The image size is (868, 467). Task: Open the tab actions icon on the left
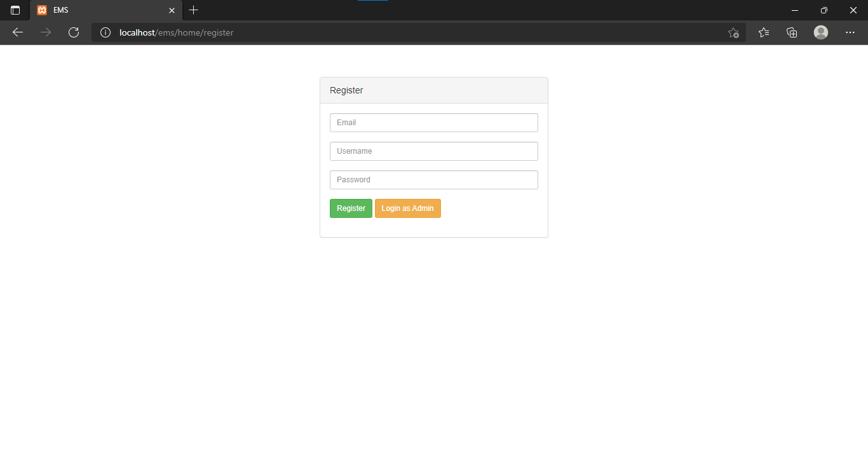(x=15, y=10)
